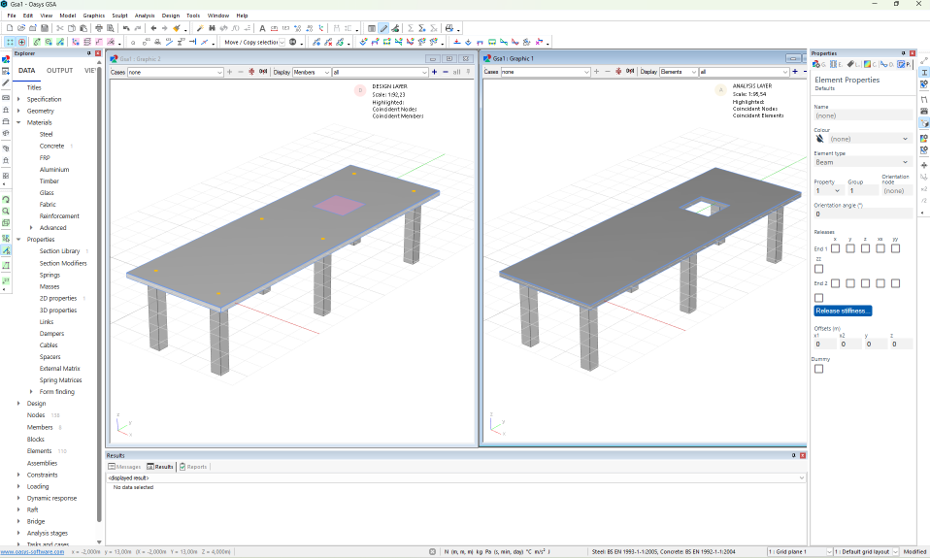The height and width of the screenshot is (558, 930).
Task: Click the Orientation angle input field
Action: (862, 214)
